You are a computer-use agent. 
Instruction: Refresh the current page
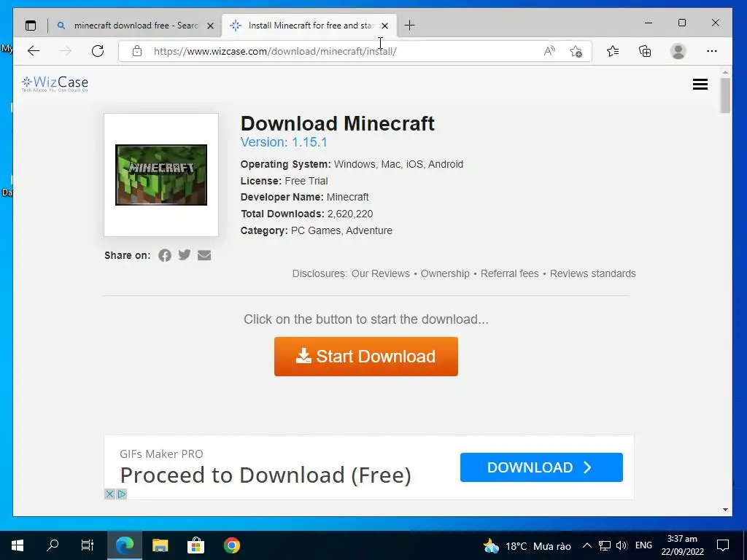(x=98, y=51)
